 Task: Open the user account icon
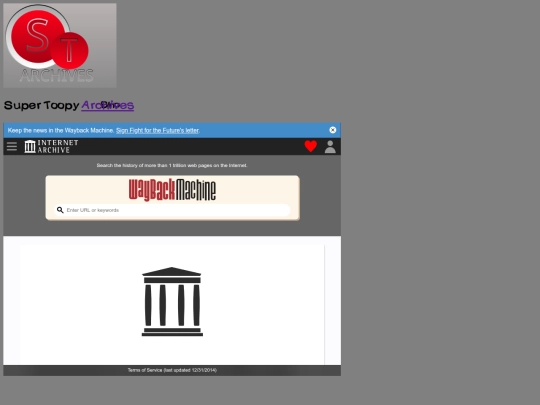(330, 147)
